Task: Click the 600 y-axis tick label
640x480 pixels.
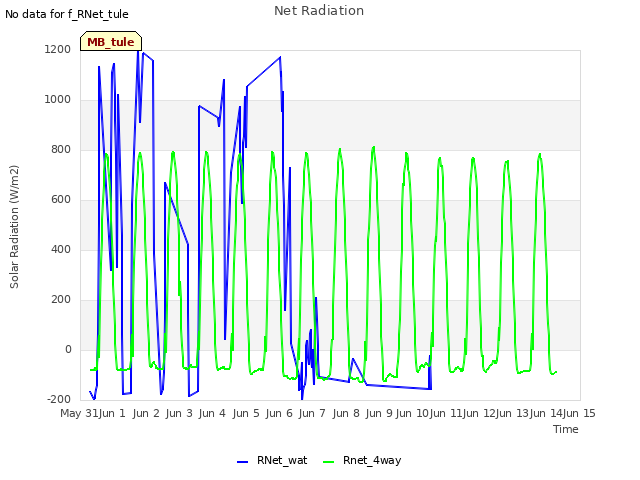Action: (x=61, y=200)
